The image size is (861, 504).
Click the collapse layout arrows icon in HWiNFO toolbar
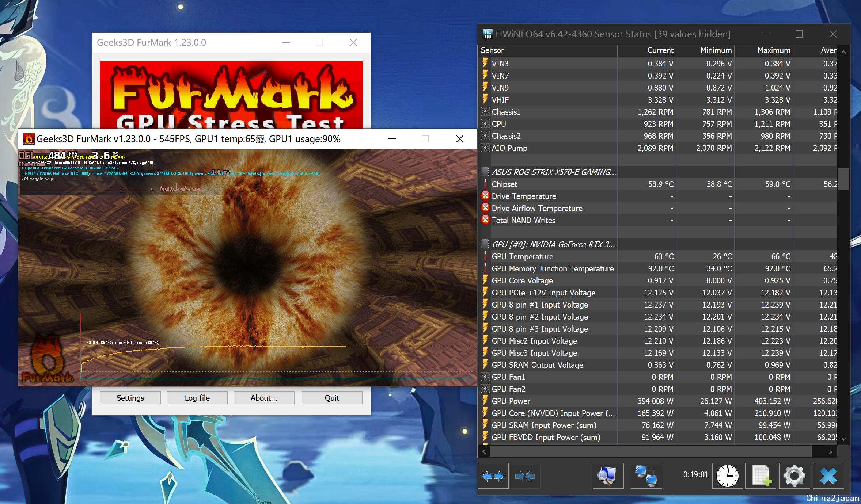(524, 476)
